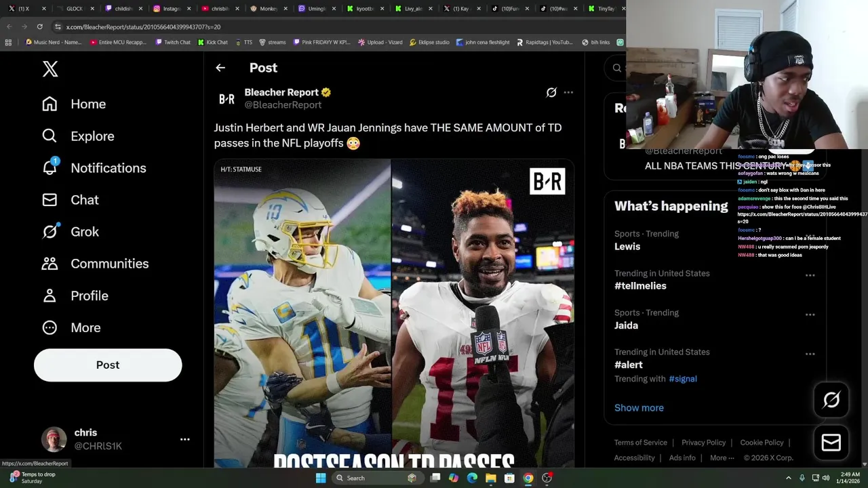Viewport: 868px width, 488px height.
Task: Open the Kick Chat bookmark
Action: [x=213, y=42]
